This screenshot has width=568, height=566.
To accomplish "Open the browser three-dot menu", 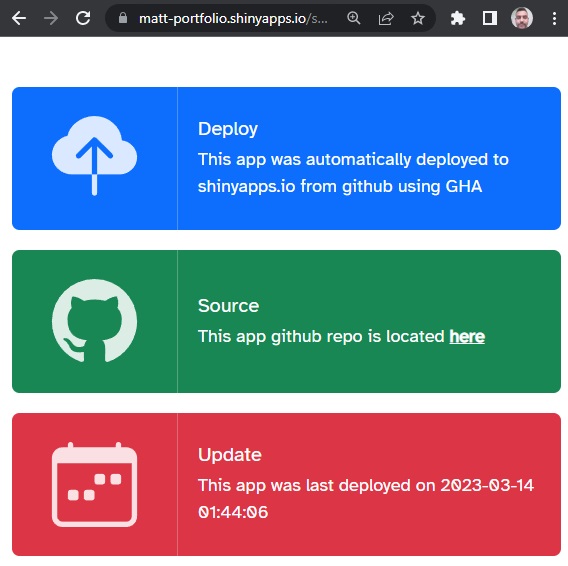I will click(x=554, y=18).
